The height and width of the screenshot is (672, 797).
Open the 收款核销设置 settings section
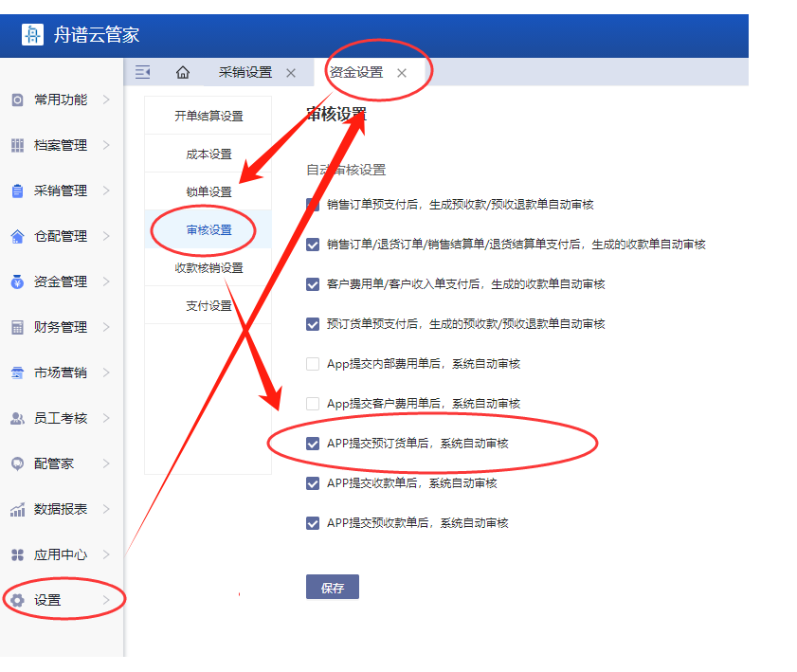coord(208,268)
